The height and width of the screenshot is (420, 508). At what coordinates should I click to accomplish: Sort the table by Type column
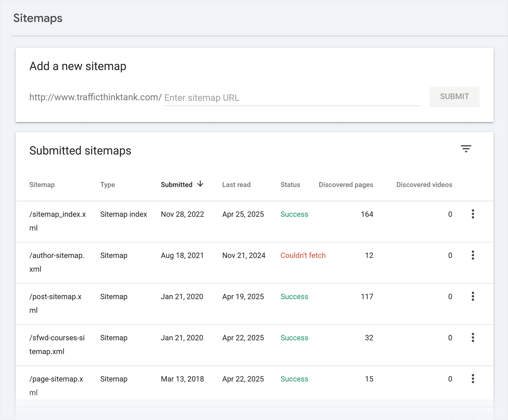point(107,184)
